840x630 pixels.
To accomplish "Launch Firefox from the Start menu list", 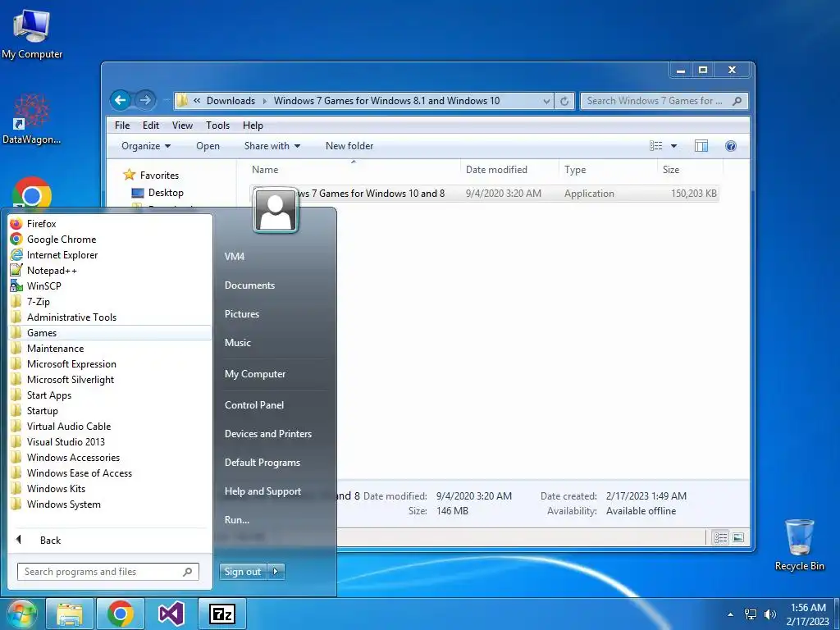I will point(110,223).
